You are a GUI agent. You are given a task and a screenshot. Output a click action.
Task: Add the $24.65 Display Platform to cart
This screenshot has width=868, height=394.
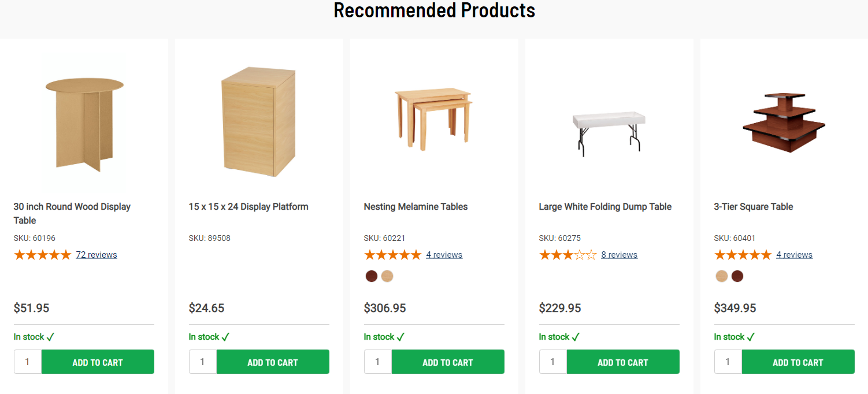click(x=273, y=362)
